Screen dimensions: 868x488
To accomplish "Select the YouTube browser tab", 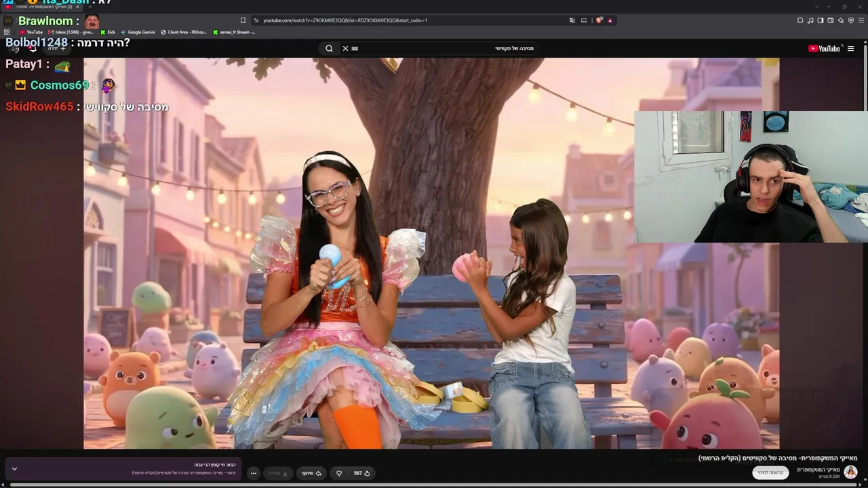I will [x=41, y=7].
